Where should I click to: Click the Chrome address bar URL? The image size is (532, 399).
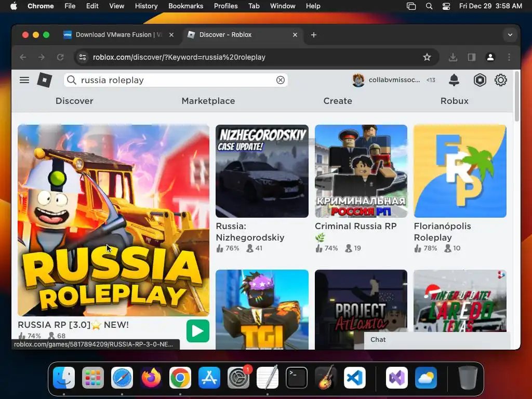pyautogui.click(x=179, y=57)
